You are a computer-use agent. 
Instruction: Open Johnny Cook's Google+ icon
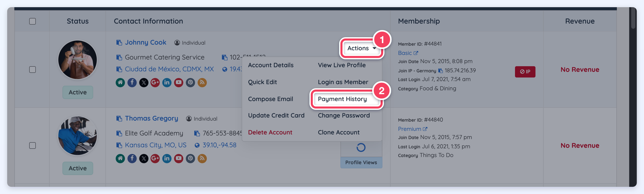[x=155, y=82]
